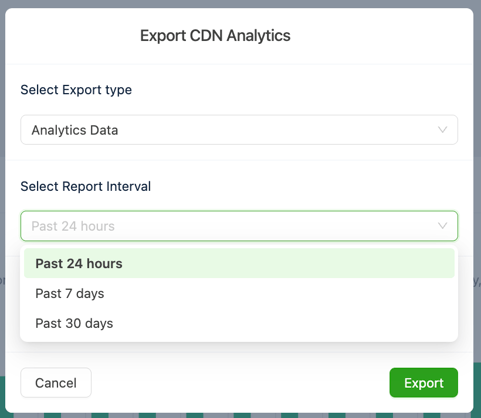
Task: Click the chevron arrow in report interval field
Action: (x=442, y=226)
